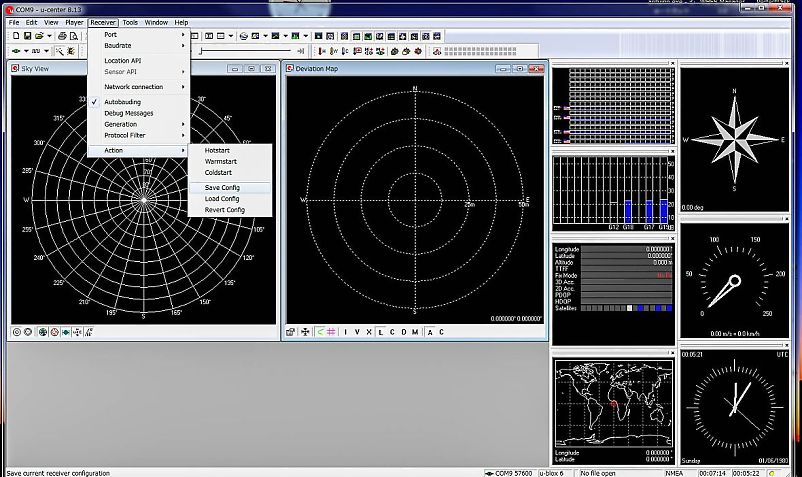Choose Load Config in the Action submenu
Image resolution: width=802 pixels, height=477 pixels.
(230, 199)
